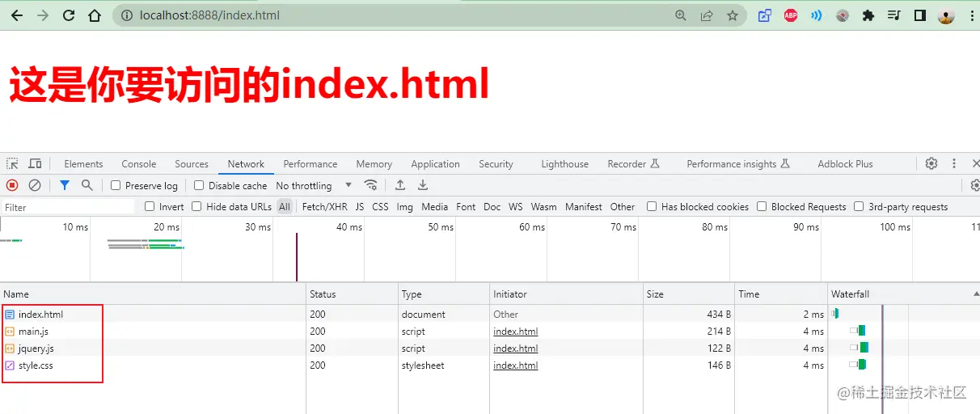980x414 pixels.
Task: Go back with the browser back arrow
Action: [17, 15]
